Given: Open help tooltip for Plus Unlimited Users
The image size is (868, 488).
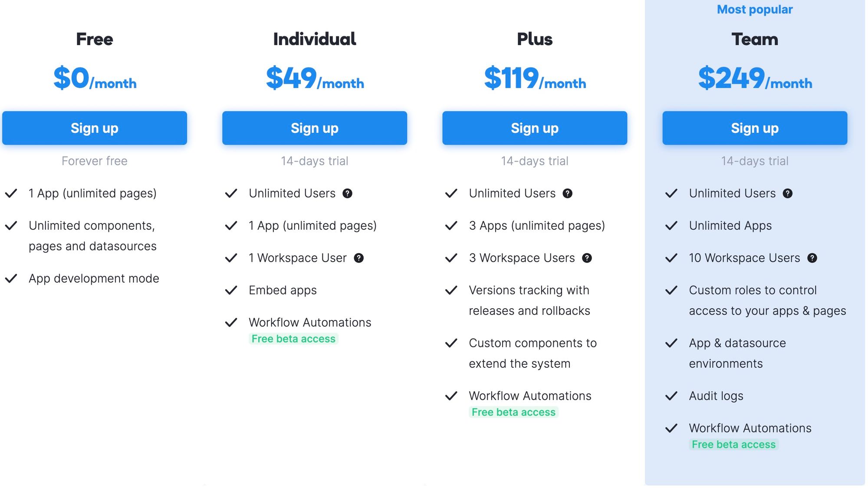Looking at the screenshot, I should click(x=567, y=194).
